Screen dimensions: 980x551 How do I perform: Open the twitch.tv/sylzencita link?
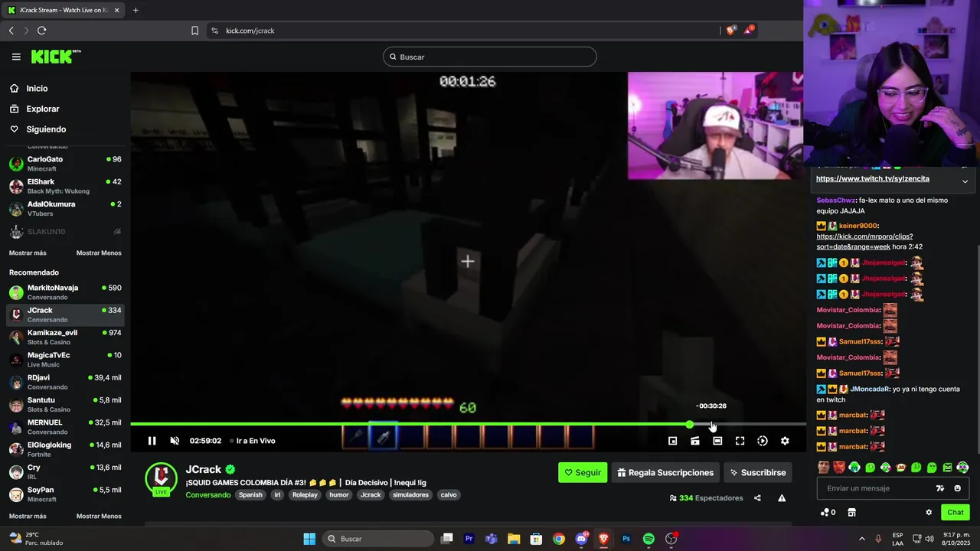[x=873, y=179]
